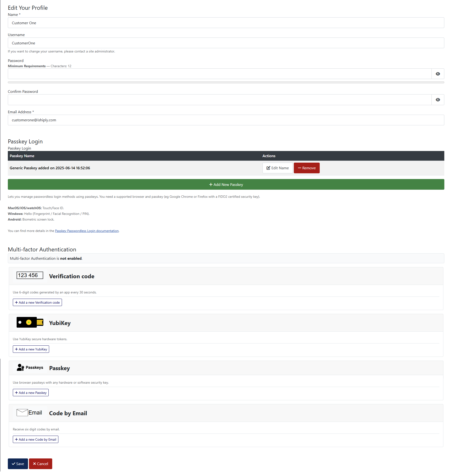Edit the Name input field

click(x=226, y=23)
